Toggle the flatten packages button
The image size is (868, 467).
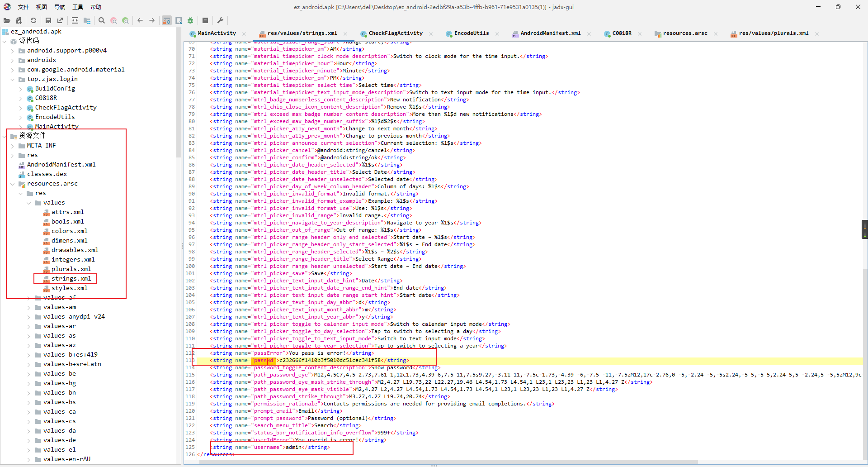pos(87,20)
